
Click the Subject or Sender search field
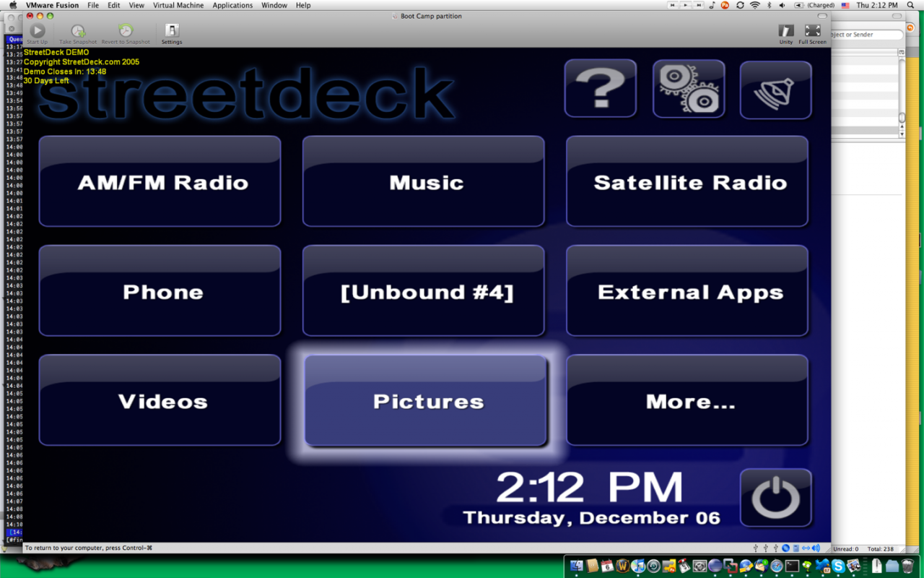pyautogui.click(x=866, y=34)
